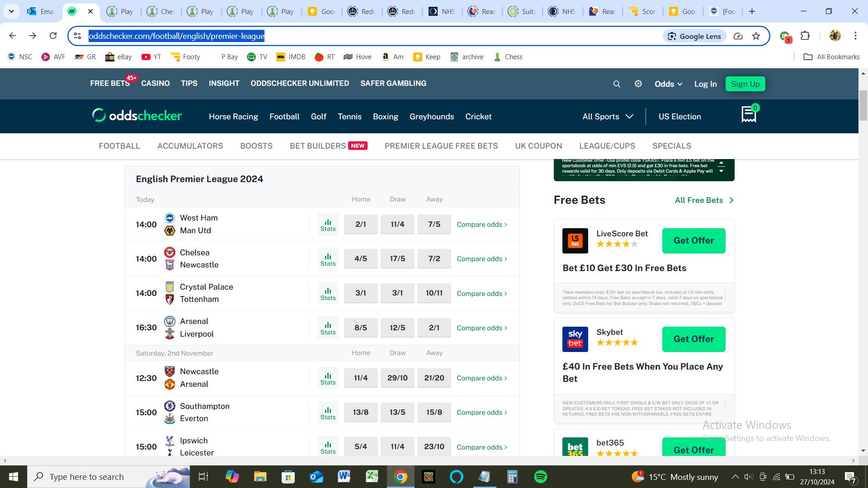Screen dimensions: 868x488
Task: Select Crystal Palace away odds 10/11
Action: [x=434, y=293]
